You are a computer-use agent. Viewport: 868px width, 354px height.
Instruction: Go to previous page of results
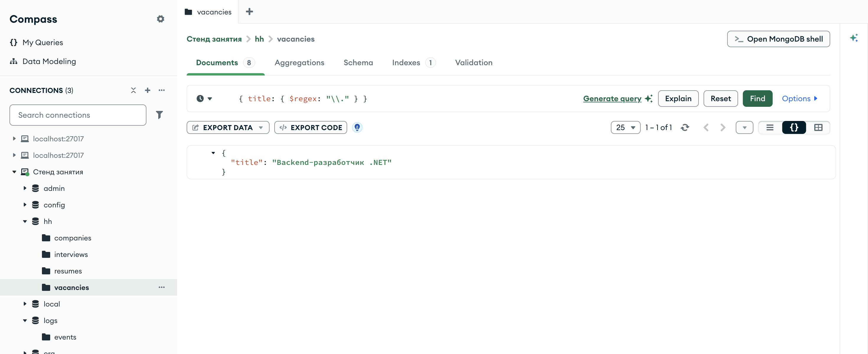[706, 127]
